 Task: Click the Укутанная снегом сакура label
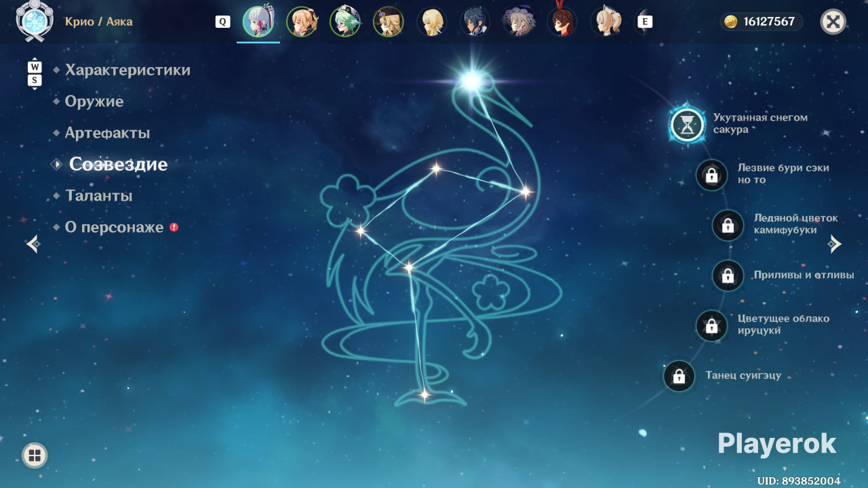760,123
